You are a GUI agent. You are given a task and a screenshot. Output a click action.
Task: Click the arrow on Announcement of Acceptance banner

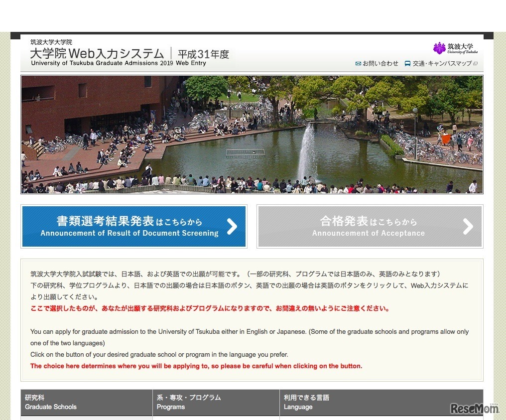(x=467, y=226)
